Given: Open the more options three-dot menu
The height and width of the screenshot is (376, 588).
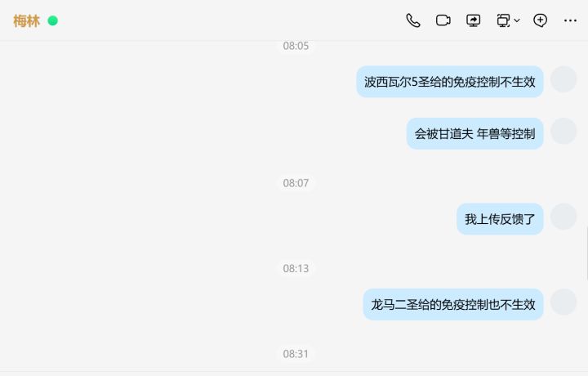Looking at the screenshot, I should (x=570, y=20).
